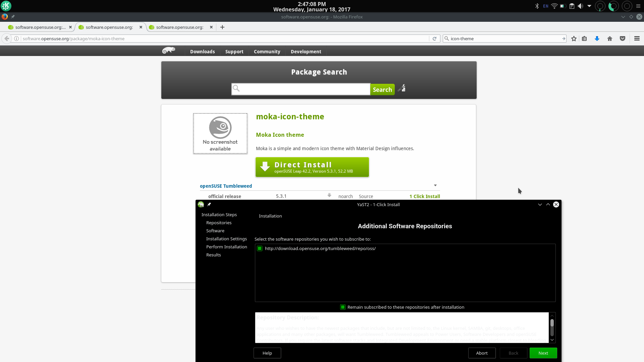Click the icon-theme search box
The image size is (644, 362).
[505, 39]
